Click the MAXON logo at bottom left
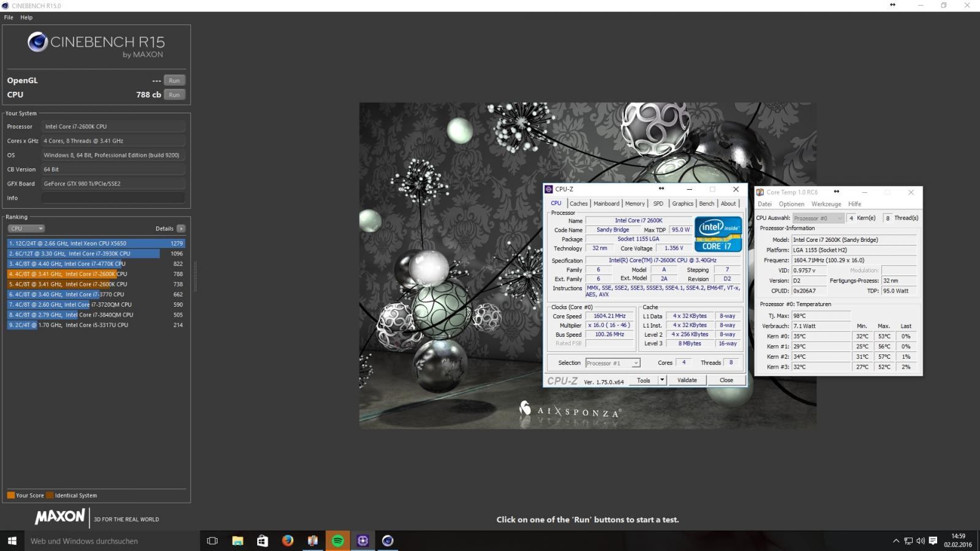980x551 pixels. pyautogui.click(x=60, y=517)
